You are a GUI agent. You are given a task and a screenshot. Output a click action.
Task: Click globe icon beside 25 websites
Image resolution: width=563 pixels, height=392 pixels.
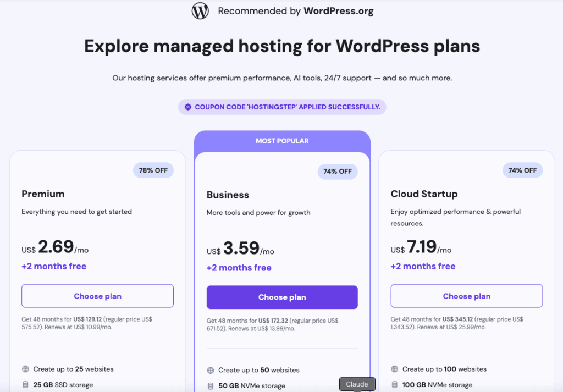[x=25, y=369]
